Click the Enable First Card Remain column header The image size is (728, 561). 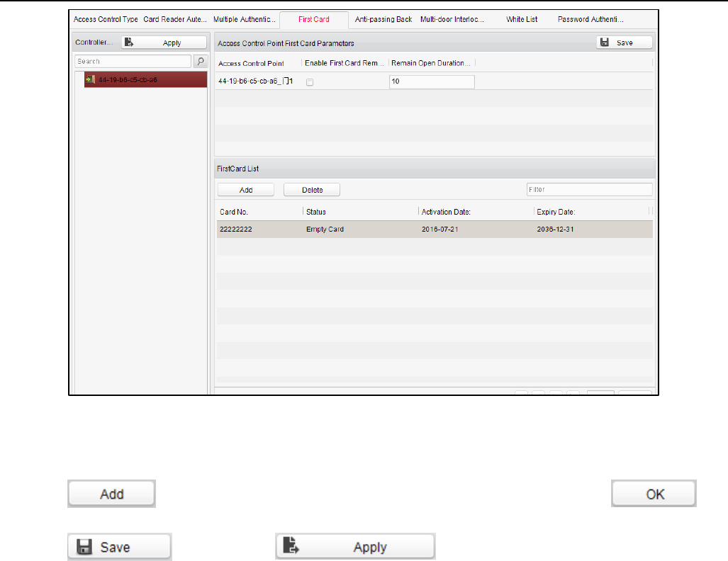click(345, 63)
